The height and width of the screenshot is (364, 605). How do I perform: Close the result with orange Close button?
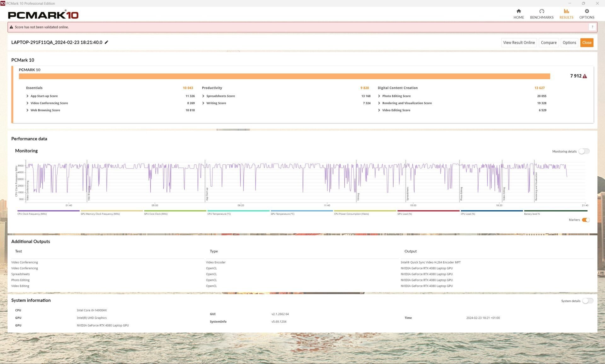click(587, 43)
